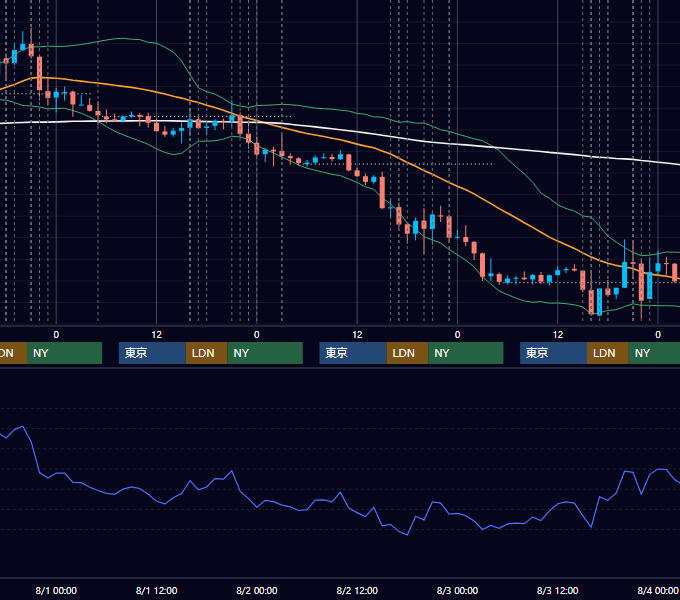Click the 8/1 12:00 date label

click(157, 590)
